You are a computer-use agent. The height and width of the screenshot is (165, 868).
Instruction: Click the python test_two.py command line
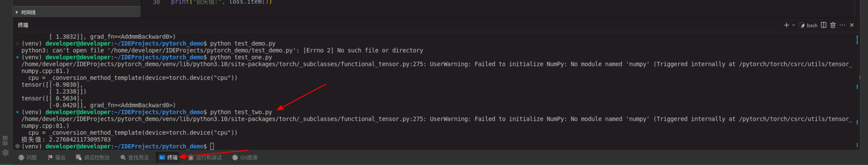(x=241, y=112)
